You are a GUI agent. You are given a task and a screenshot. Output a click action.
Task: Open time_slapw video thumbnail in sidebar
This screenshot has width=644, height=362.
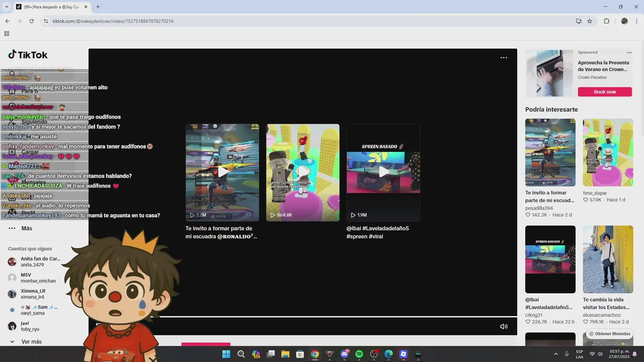click(x=608, y=152)
